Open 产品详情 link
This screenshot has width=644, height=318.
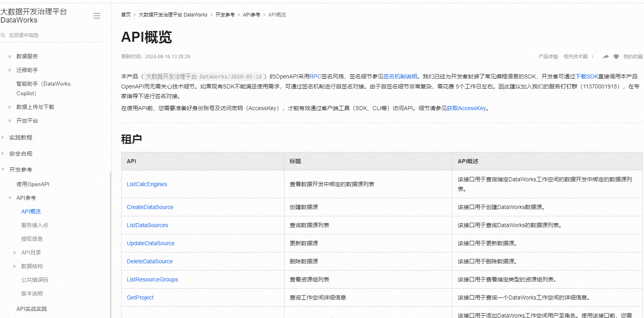(x=548, y=57)
